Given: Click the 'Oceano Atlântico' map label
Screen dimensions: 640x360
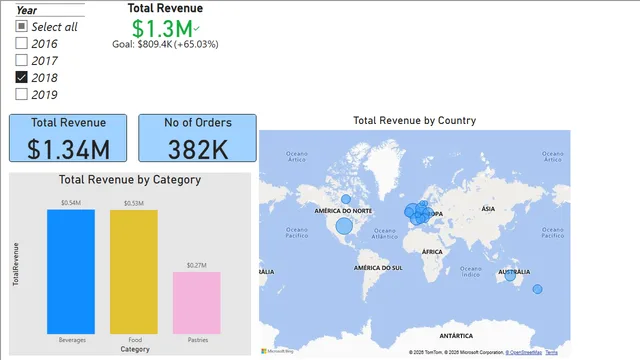Looking at the screenshot, I should tap(384, 233).
